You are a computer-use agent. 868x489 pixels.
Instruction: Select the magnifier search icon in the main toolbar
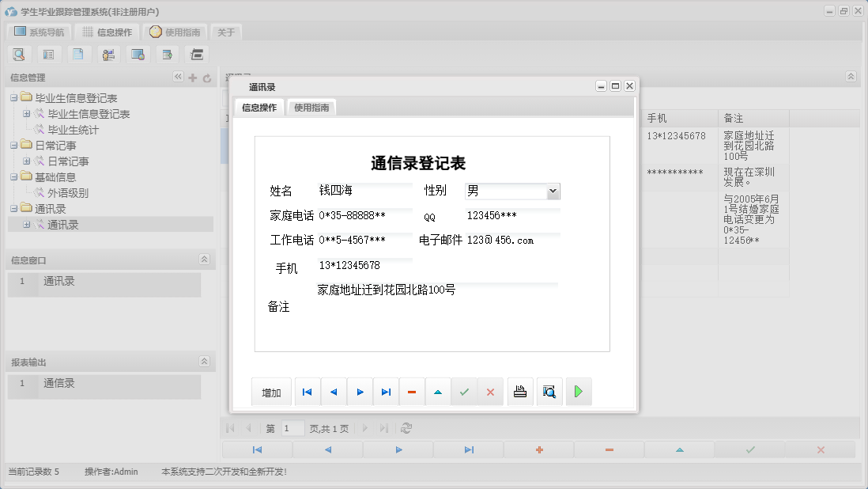(x=19, y=54)
